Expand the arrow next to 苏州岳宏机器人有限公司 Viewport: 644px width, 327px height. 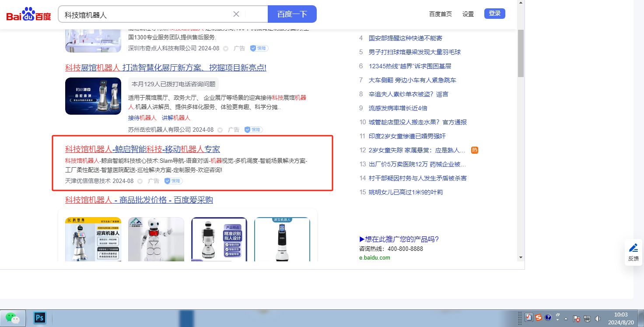point(220,130)
